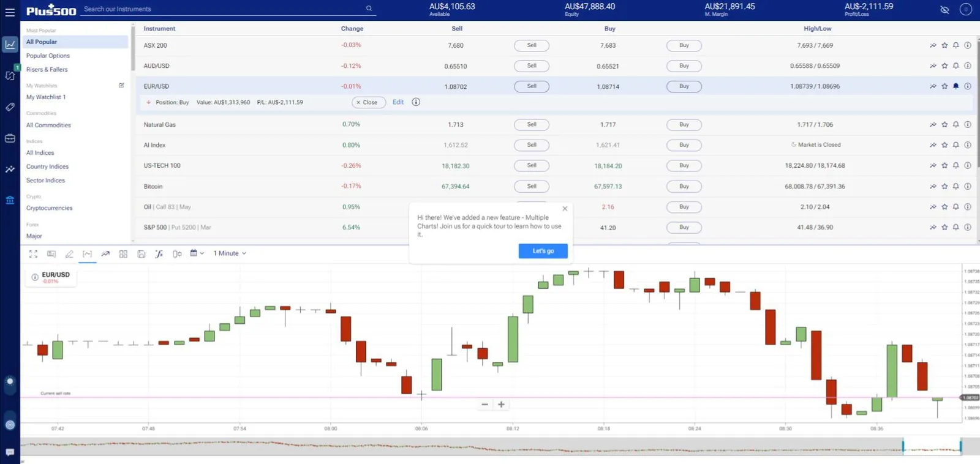Viewport: 980px width, 464px height.
Task: Open My Watchlist 1
Action: pos(46,97)
